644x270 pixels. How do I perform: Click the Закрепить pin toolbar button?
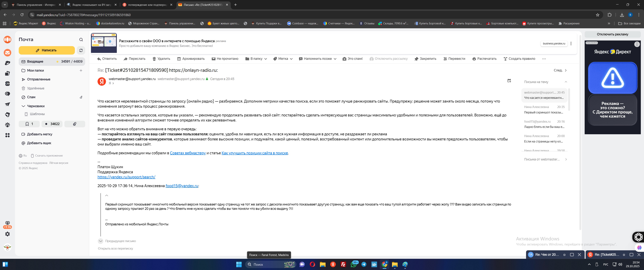(x=425, y=59)
